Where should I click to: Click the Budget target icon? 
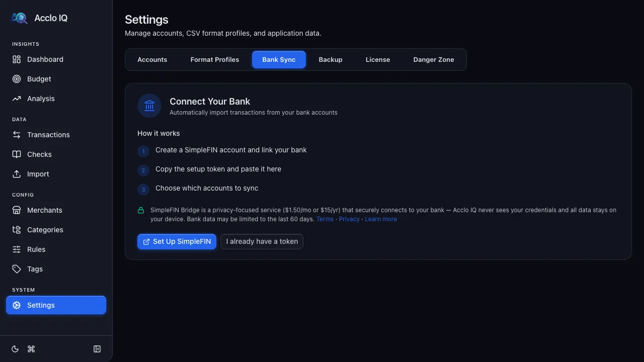click(17, 79)
